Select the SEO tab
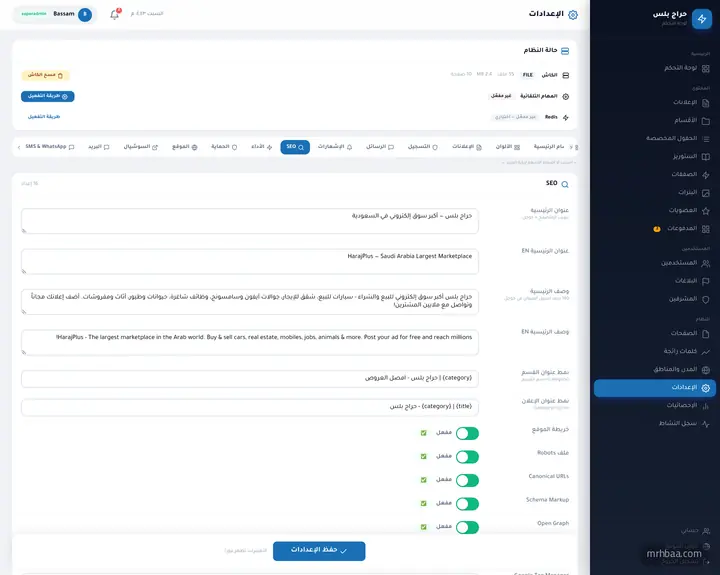Viewport: 720px width, 575px height. pos(295,147)
